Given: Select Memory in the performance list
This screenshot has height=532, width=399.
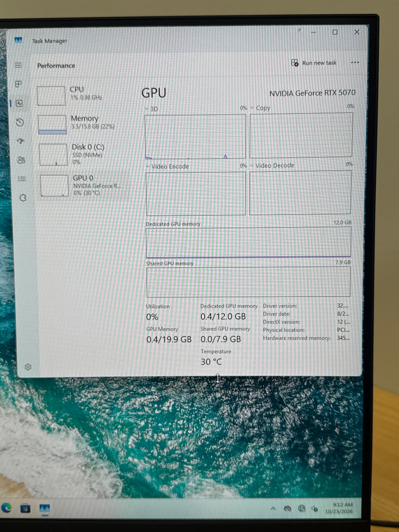Looking at the screenshot, I should coord(81,124).
